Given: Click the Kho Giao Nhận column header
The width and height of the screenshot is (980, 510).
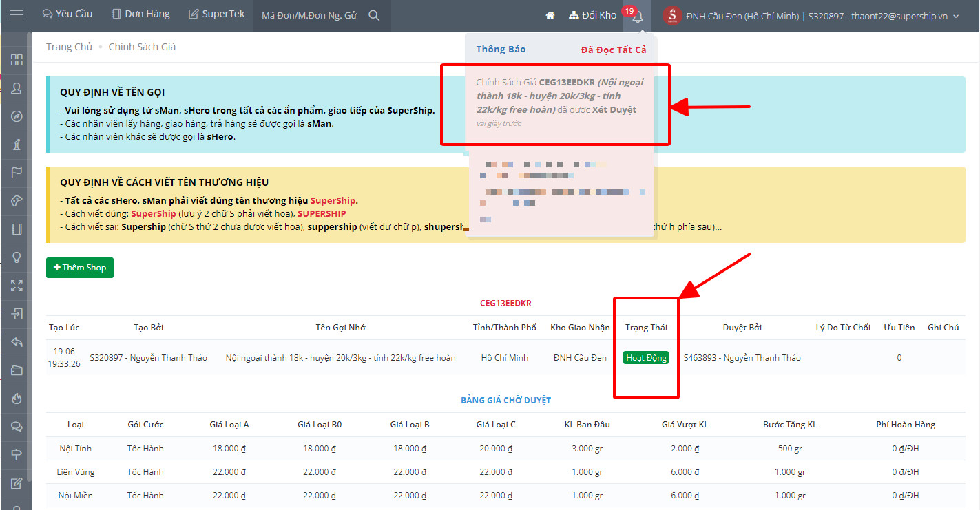Looking at the screenshot, I should point(580,328).
